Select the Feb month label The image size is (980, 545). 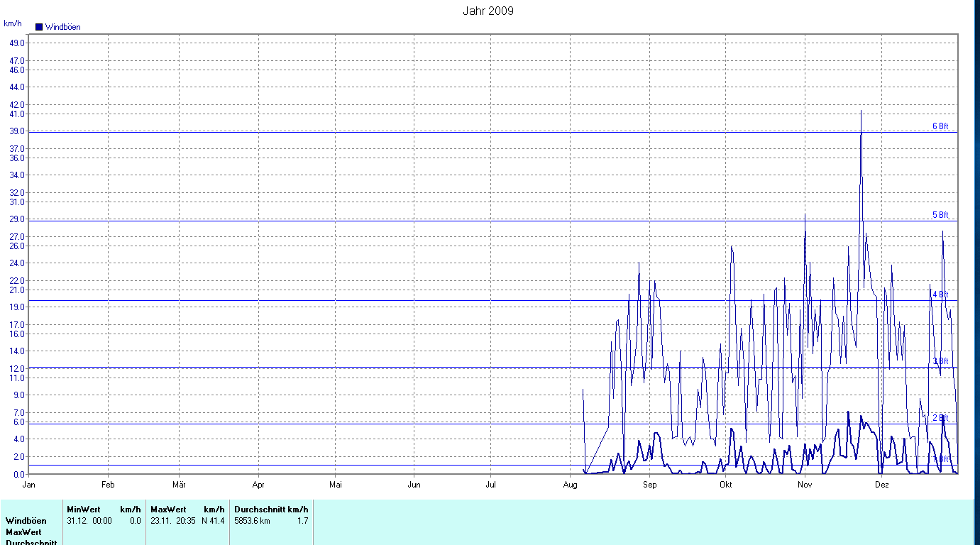(108, 485)
